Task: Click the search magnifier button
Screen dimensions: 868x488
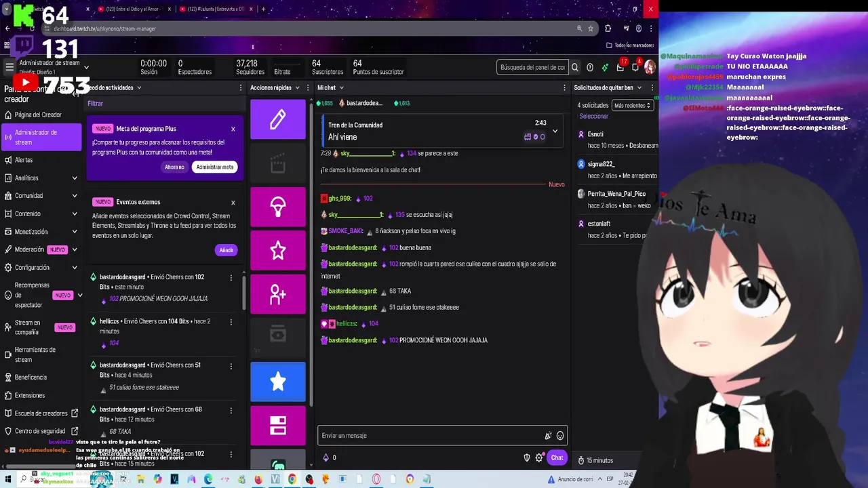Action: tap(574, 67)
